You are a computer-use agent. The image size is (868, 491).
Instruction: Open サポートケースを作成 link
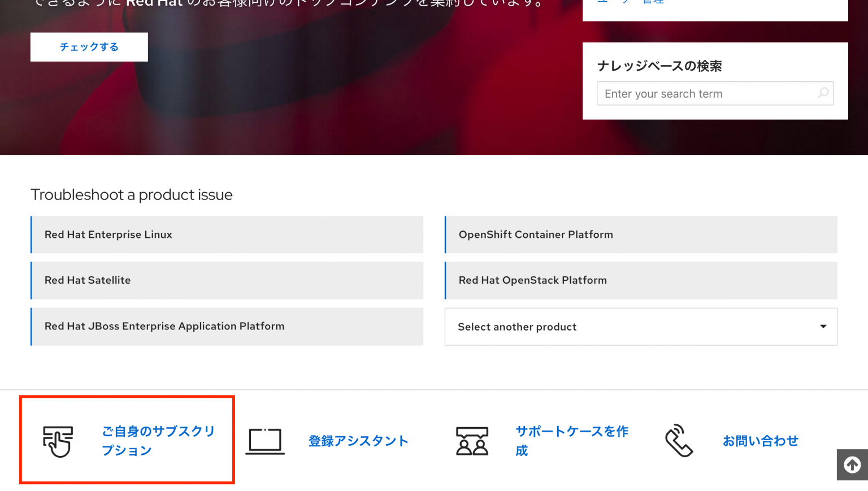(x=572, y=441)
